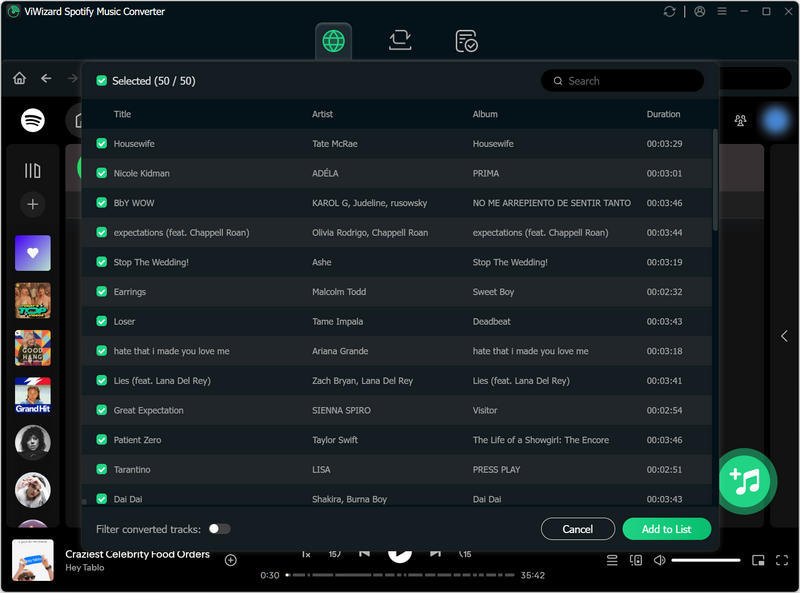Skip back 15 seconds
800x593 pixels.
[x=334, y=554]
